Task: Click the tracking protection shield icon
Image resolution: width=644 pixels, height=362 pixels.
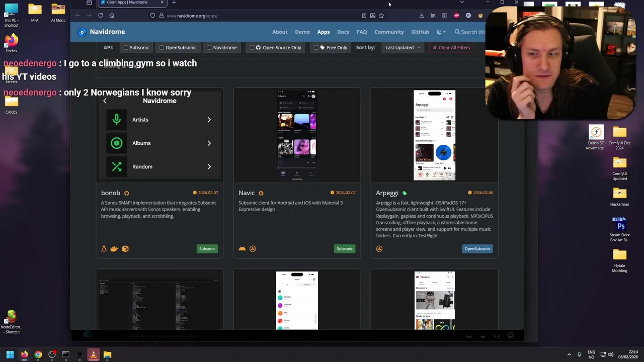Action: point(152,16)
